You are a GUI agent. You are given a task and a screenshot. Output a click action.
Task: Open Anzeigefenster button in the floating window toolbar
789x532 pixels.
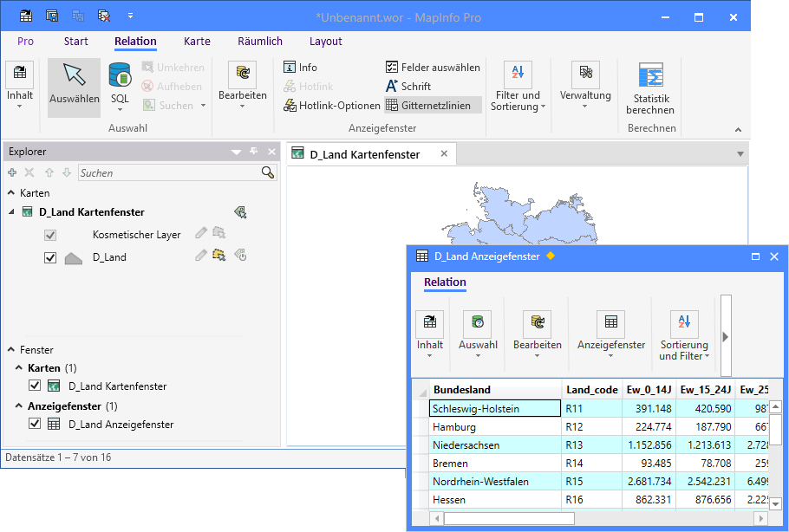tap(611, 334)
